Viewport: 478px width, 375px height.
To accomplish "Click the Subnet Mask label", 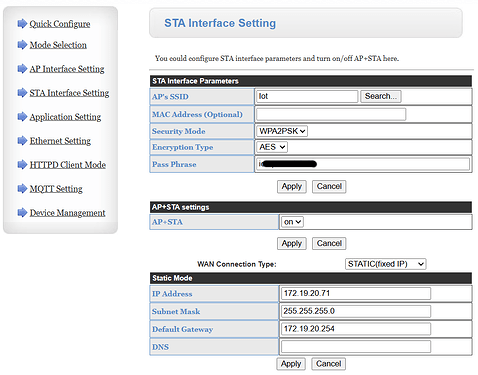I will tap(176, 312).
